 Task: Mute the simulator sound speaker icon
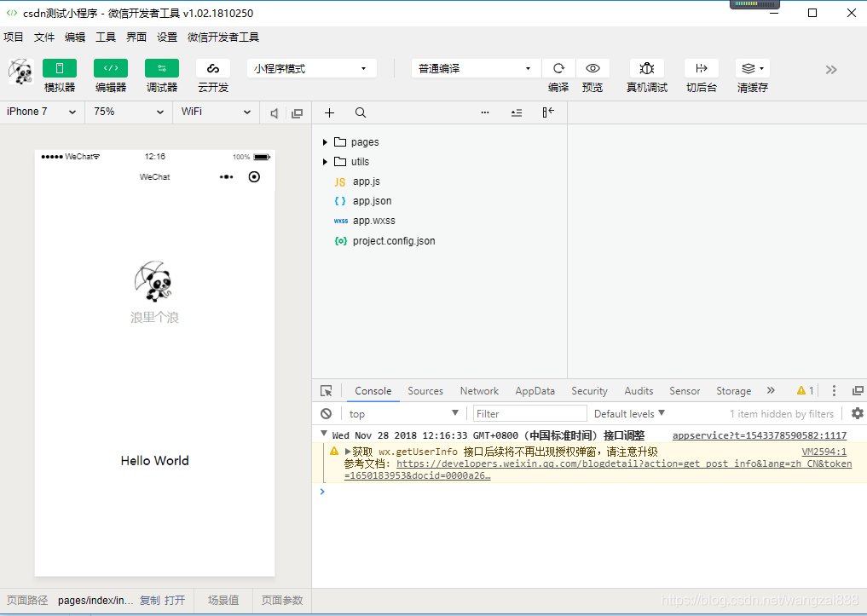pyautogui.click(x=275, y=113)
